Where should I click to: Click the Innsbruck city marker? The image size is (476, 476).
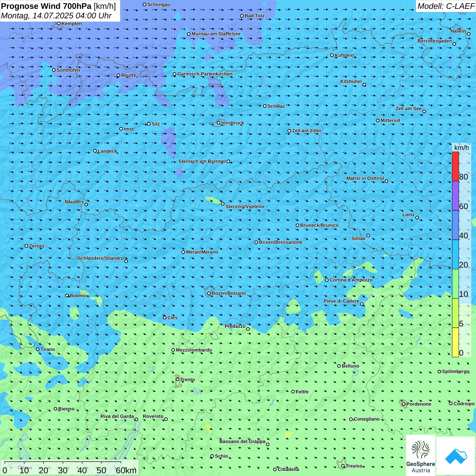[218, 123]
